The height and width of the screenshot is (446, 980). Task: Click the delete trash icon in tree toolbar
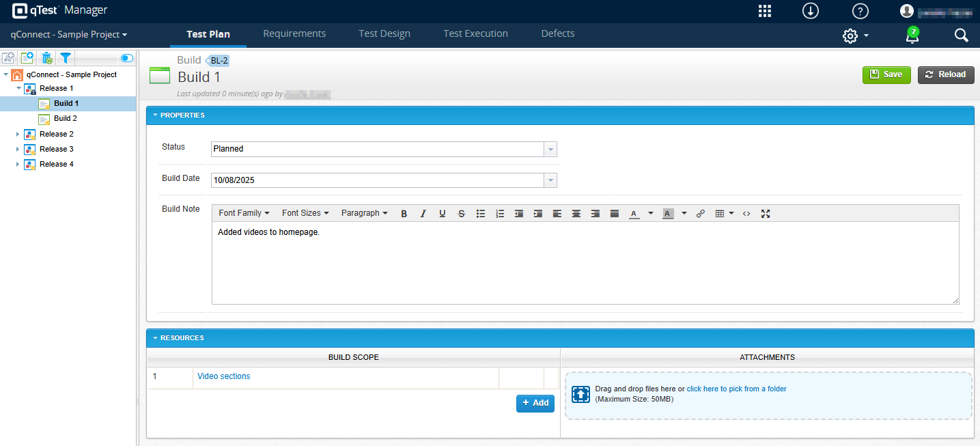point(46,58)
